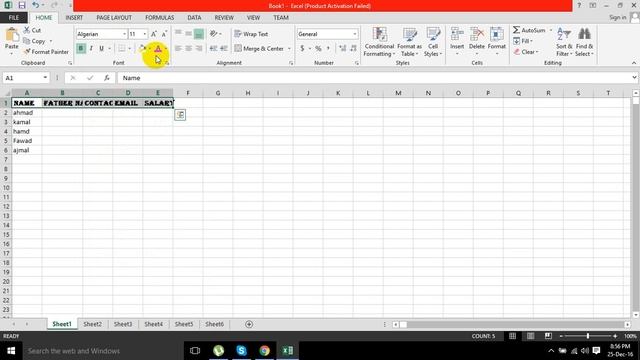Toggle Wrap Text
The image size is (640, 360).
251,34
